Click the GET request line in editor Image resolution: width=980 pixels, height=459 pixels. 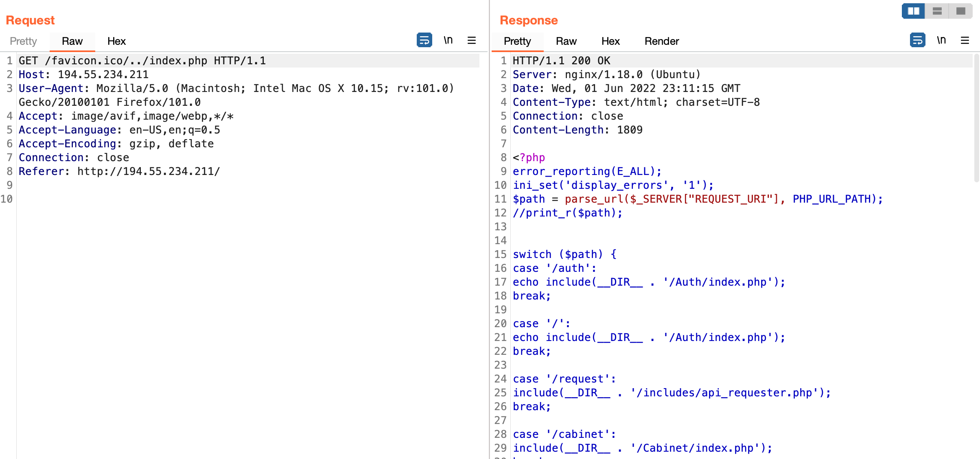click(142, 61)
